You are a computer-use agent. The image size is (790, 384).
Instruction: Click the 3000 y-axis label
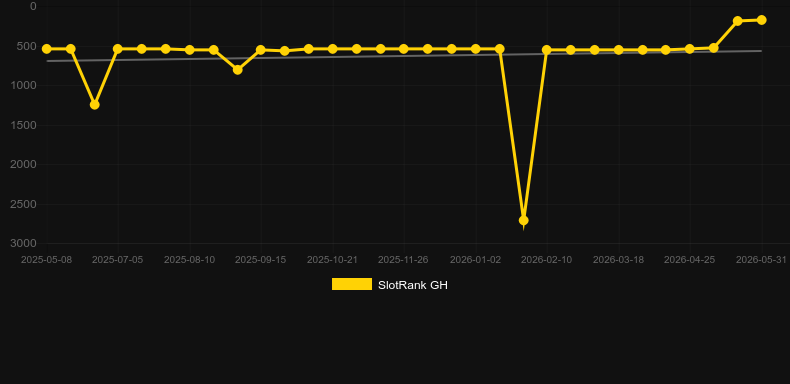coord(23,243)
